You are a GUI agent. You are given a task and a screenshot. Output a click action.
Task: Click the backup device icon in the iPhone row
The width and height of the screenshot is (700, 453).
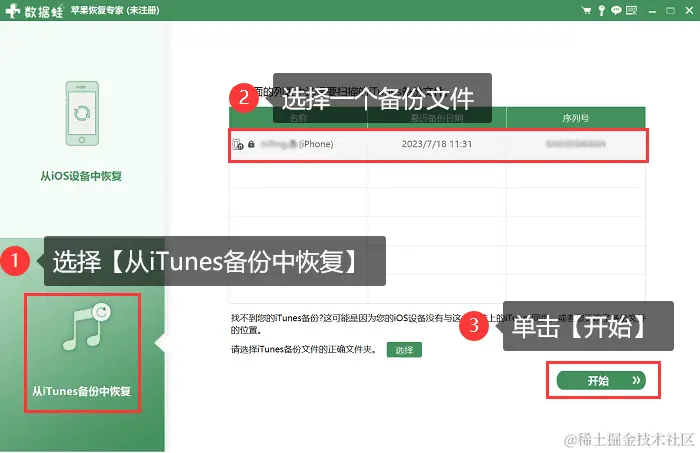point(238,144)
